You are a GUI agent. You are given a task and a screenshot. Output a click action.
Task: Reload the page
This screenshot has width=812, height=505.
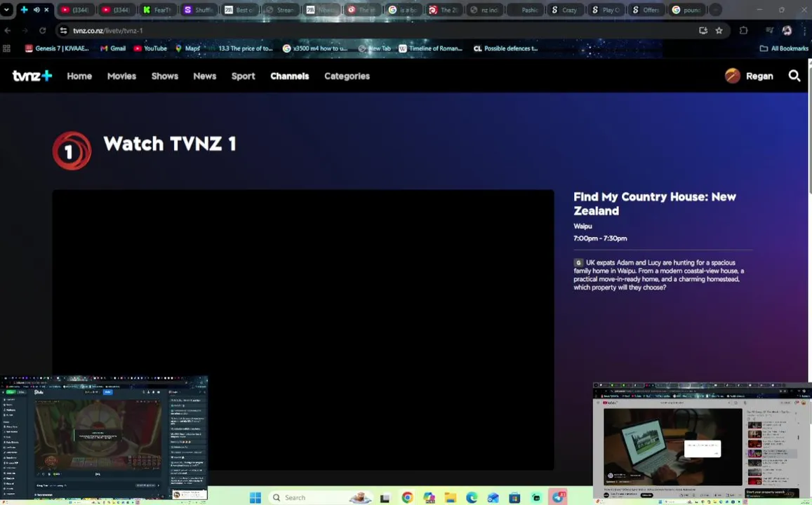[x=43, y=31]
